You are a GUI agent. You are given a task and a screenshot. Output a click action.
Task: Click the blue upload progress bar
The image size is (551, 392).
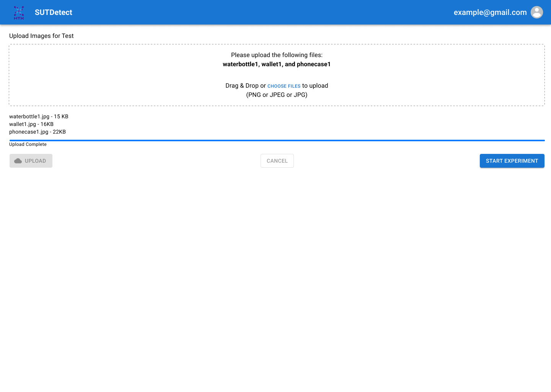[x=277, y=140]
